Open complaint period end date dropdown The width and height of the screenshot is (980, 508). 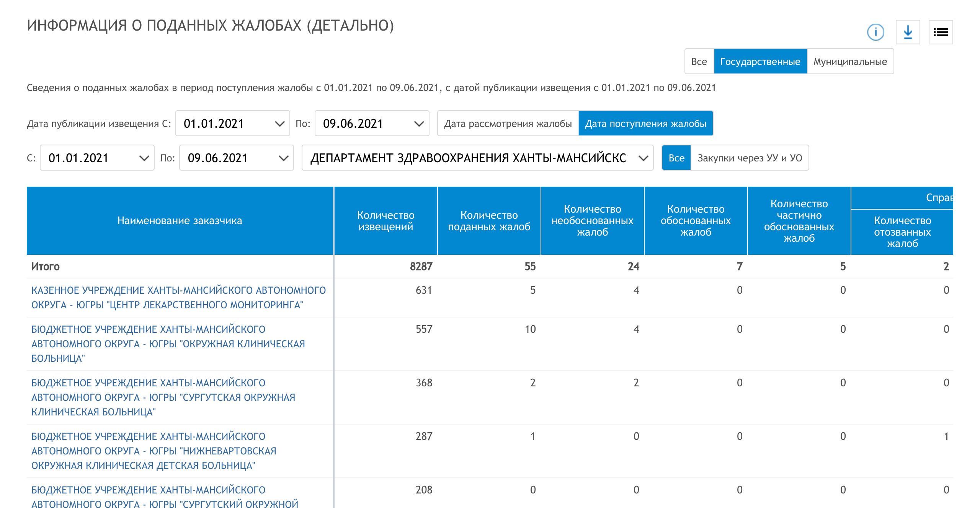237,158
